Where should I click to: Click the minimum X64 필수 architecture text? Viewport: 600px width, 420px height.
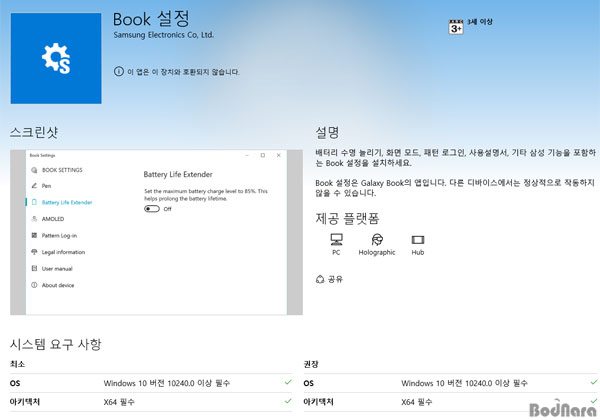119,402
